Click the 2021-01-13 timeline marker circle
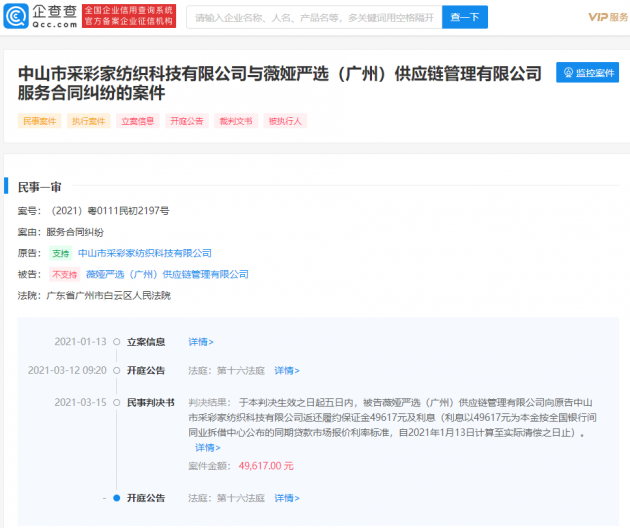The height and width of the screenshot is (528, 630). pos(117,342)
